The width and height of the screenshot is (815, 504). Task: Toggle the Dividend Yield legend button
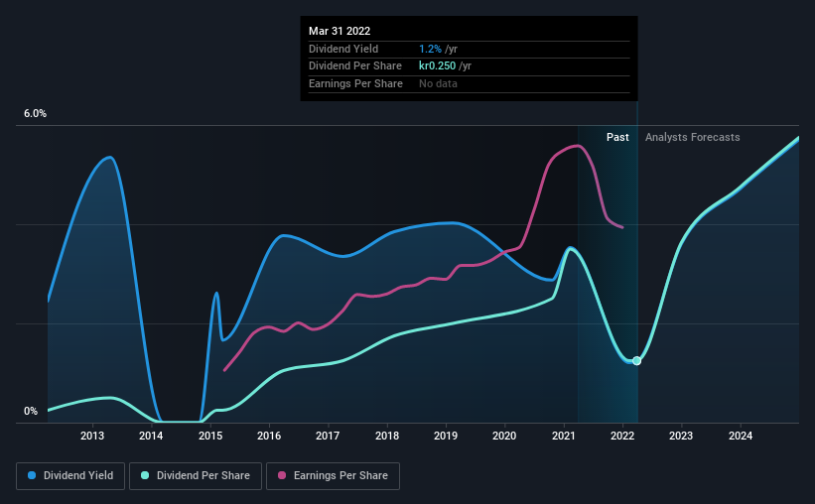pos(70,476)
